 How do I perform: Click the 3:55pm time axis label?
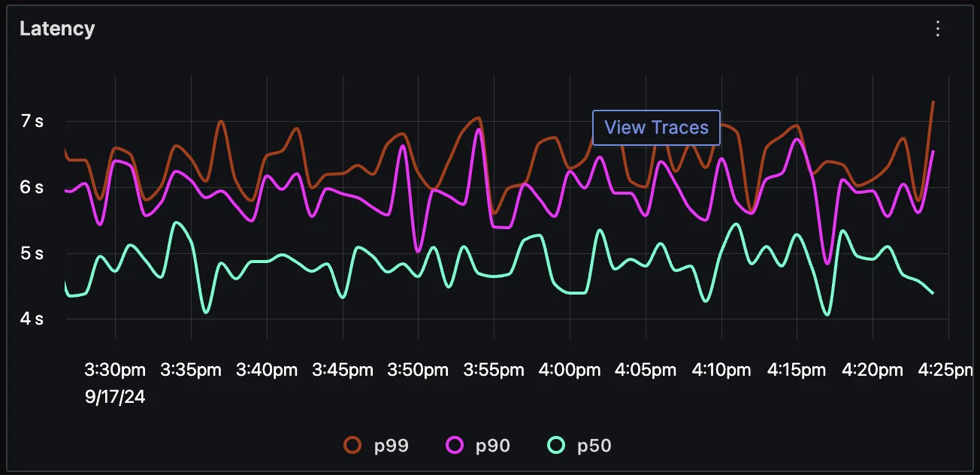coord(494,370)
